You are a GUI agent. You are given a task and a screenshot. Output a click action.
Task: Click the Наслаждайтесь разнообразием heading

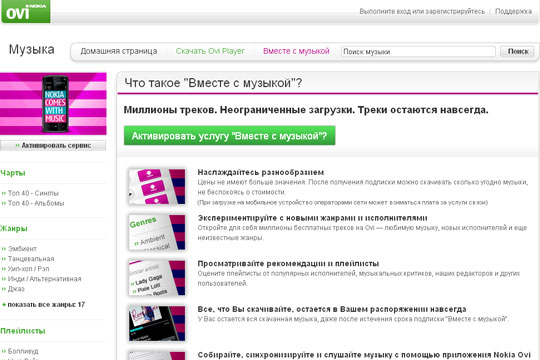coord(261,172)
